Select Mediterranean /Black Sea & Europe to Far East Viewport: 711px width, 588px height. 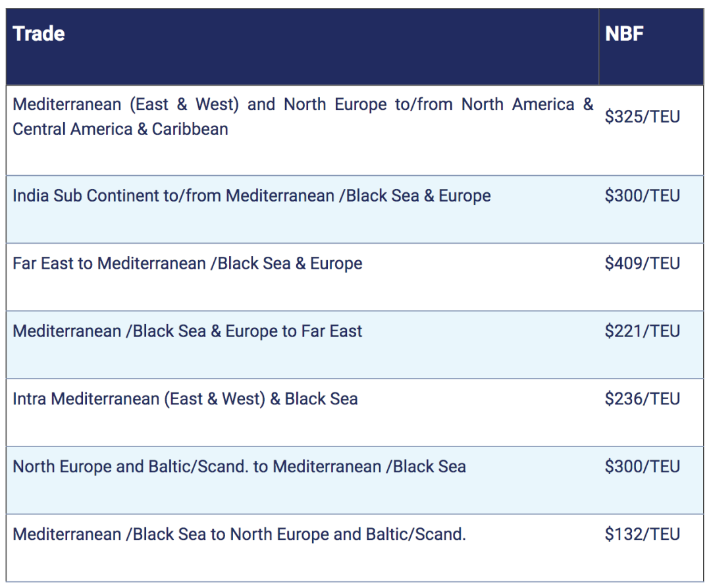[187, 331]
